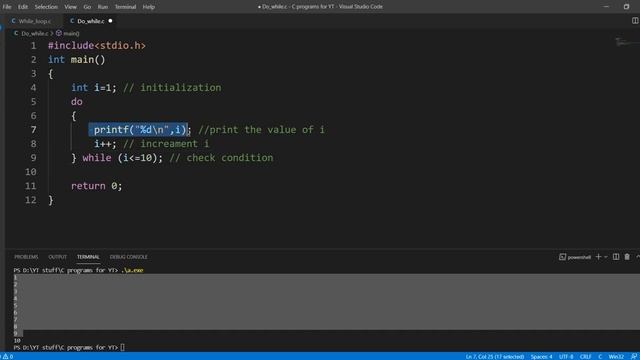Open the View menu
This screenshot has height=360, width=640.
click(x=70, y=7)
